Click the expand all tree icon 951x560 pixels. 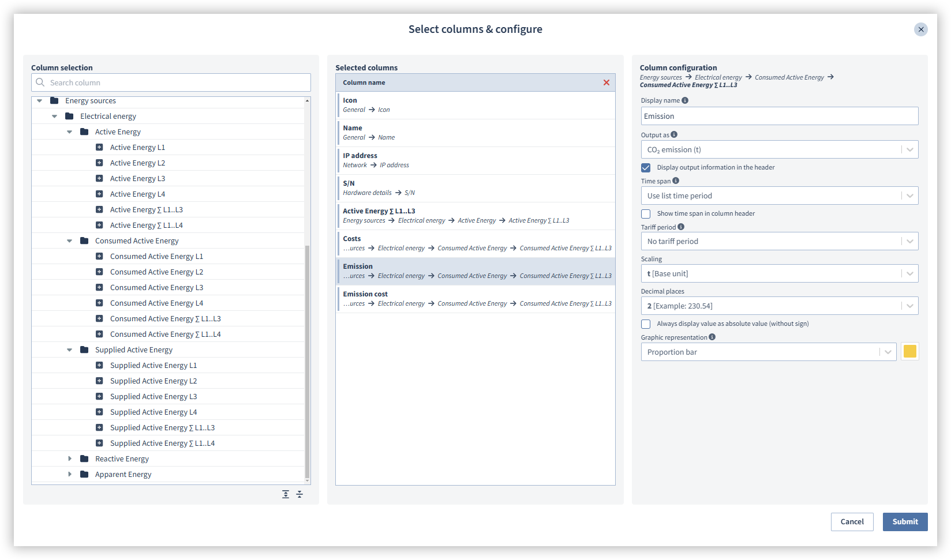pyautogui.click(x=286, y=494)
